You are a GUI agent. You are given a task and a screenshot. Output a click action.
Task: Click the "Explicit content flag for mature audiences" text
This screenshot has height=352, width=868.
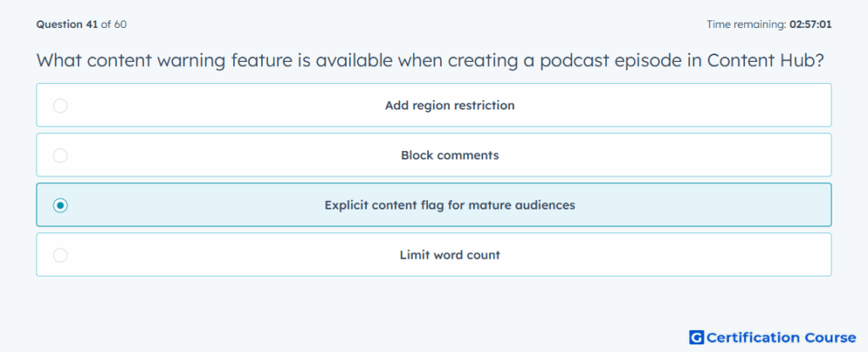[x=449, y=205]
